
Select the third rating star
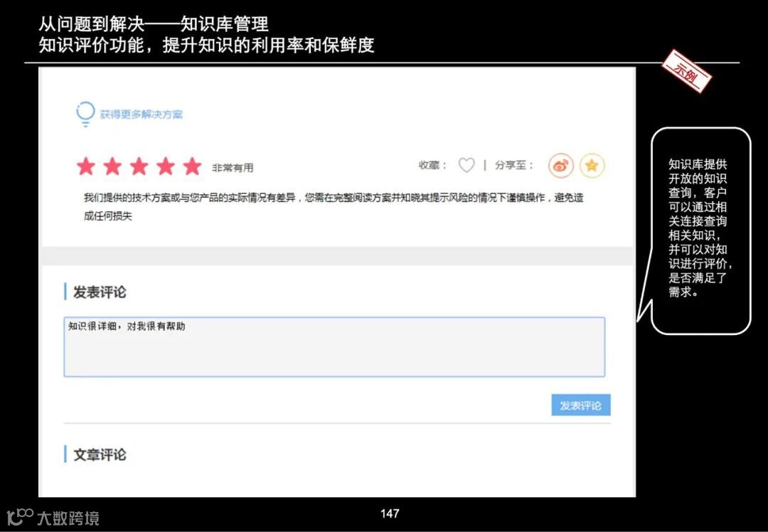(x=139, y=166)
